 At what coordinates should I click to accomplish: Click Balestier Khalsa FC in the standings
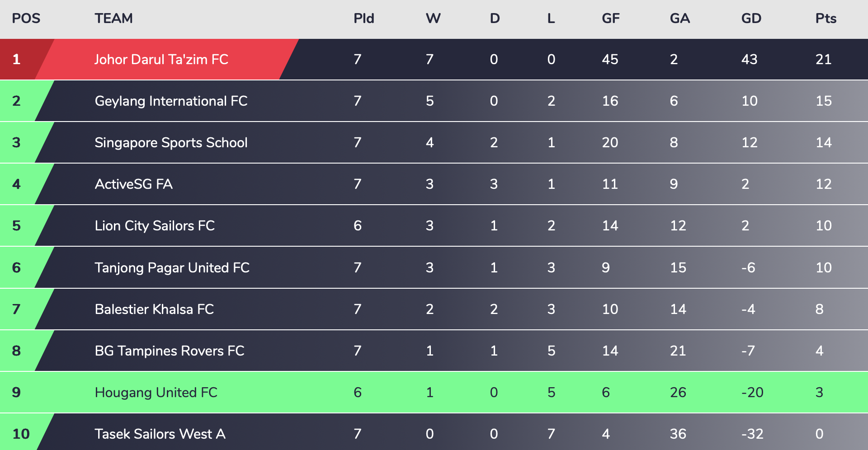tap(154, 309)
